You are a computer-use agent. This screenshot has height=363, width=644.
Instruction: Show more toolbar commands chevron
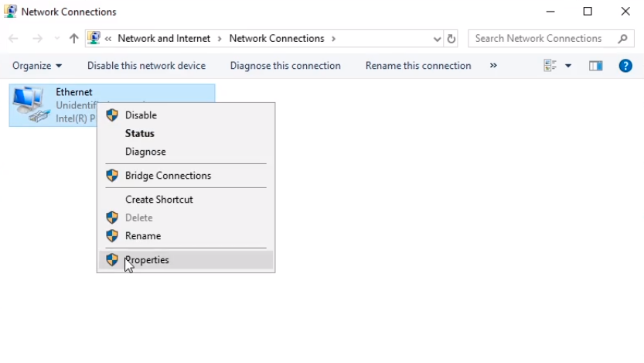[x=493, y=66]
